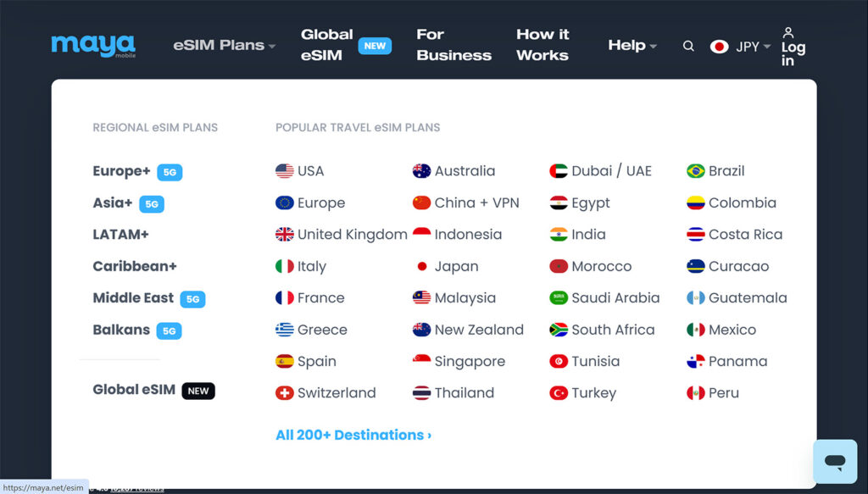This screenshot has height=494, width=868.
Task: Open the chat widget bubble
Action: click(834, 462)
